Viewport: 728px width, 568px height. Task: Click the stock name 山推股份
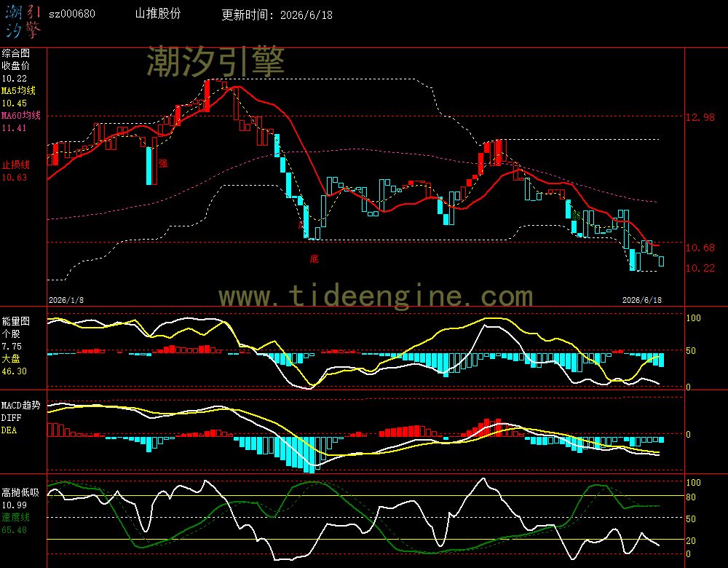click(158, 13)
